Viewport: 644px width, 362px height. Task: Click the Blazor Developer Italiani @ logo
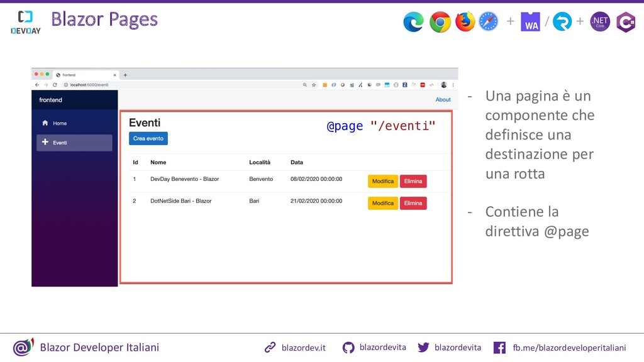click(23, 347)
